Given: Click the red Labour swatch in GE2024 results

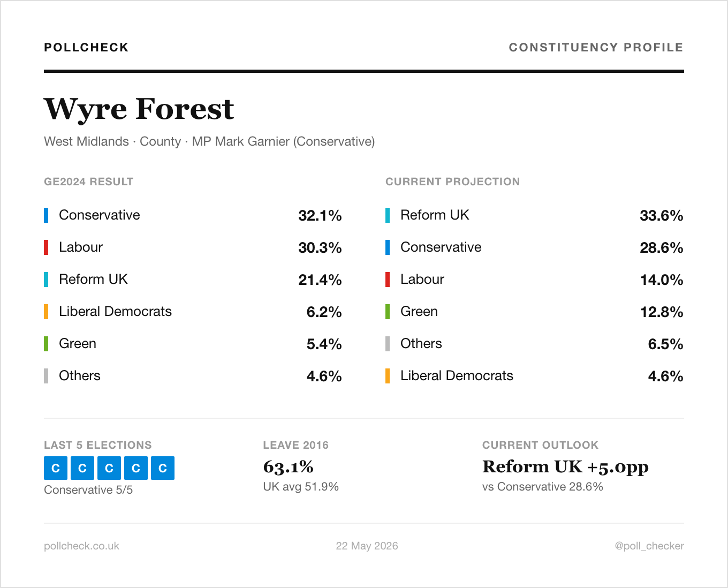Looking at the screenshot, I should [46, 247].
